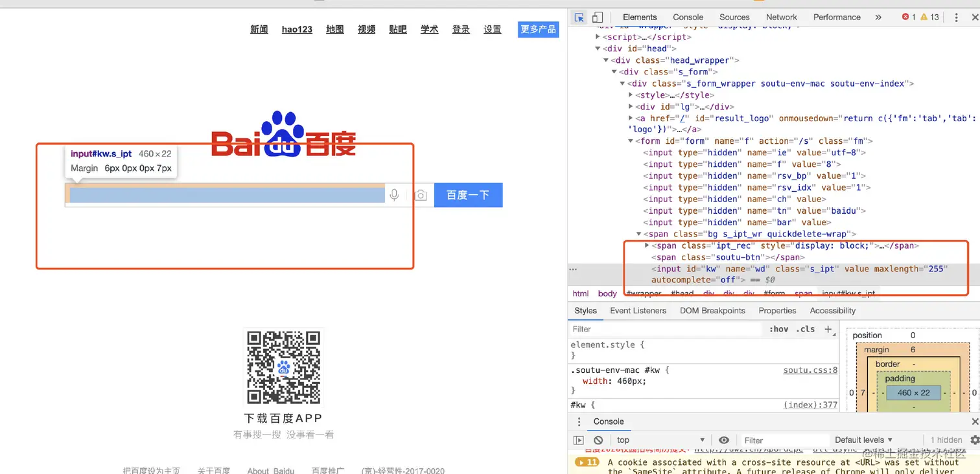Select the Styles sub-tab

(585, 311)
